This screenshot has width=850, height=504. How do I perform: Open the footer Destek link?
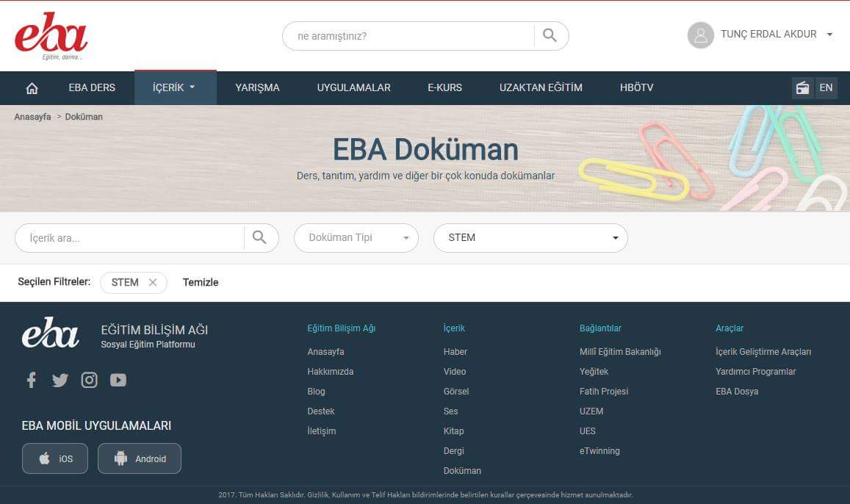tap(321, 411)
